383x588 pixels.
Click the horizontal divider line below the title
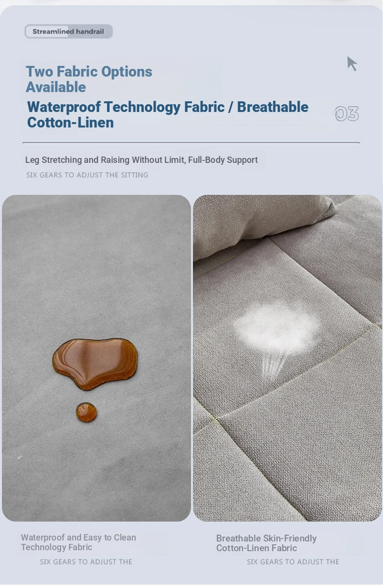click(x=191, y=143)
